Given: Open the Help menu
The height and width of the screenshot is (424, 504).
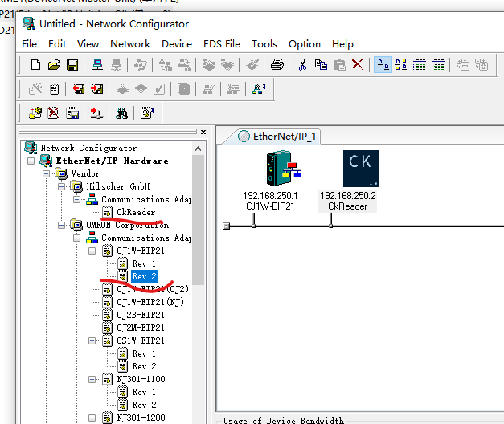Looking at the screenshot, I should coord(342,43).
